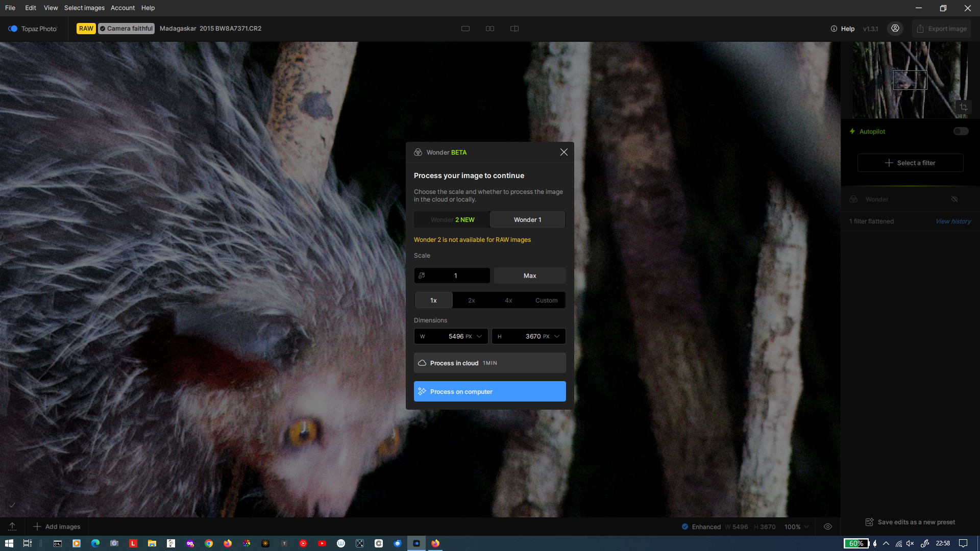The image size is (980, 551).
Task: Open the 100% zoom level dropdown
Action: (796, 527)
